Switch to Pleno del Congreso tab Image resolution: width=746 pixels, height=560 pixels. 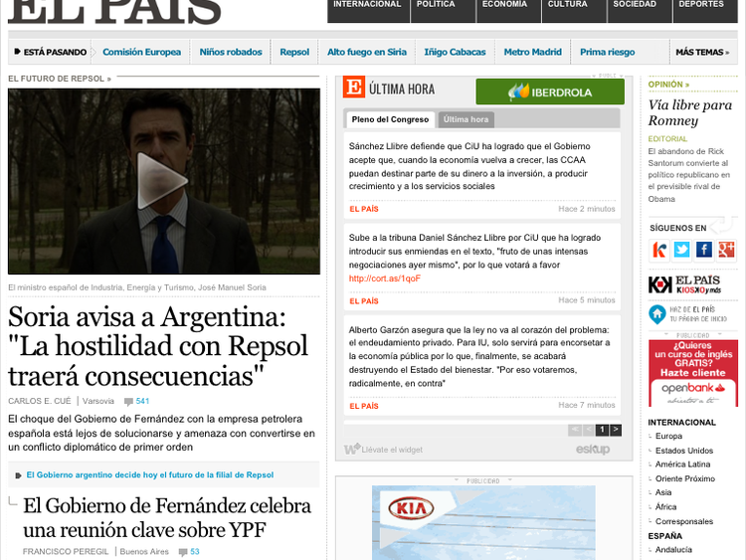390,119
